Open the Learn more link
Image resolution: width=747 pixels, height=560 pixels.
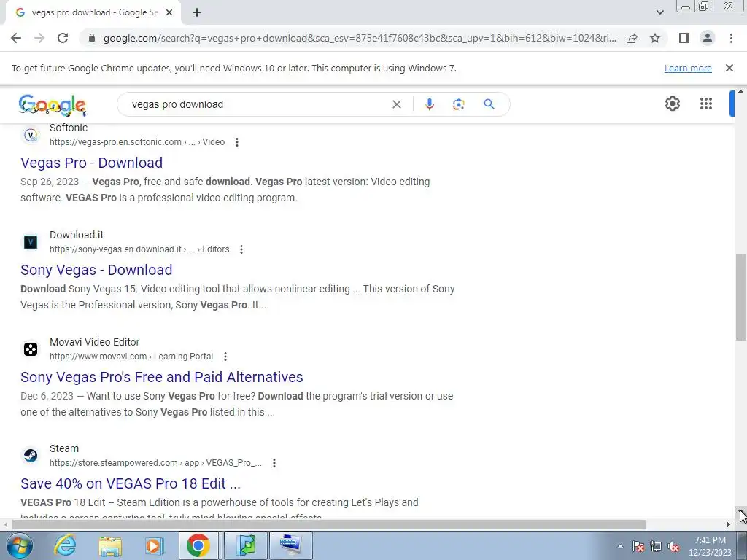tap(688, 68)
